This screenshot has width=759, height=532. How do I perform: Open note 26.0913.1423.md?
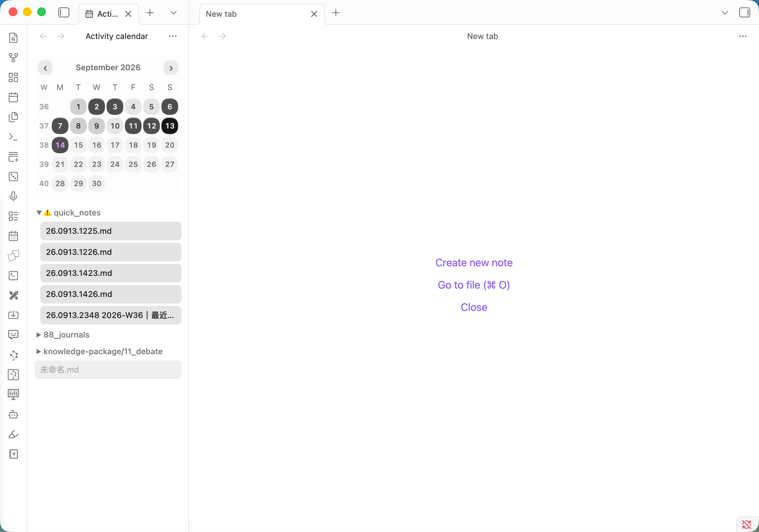pos(111,273)
